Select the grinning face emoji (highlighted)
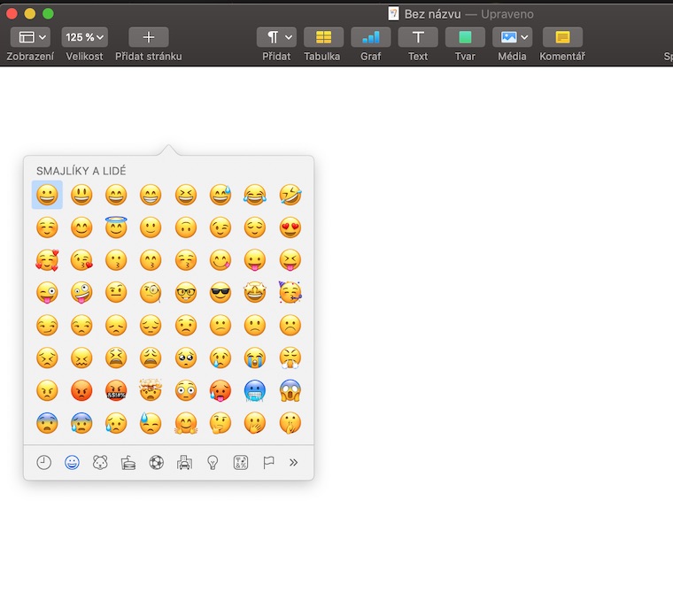Image resolution: width=673 pixels, height=616 pixels. (47, 195)
